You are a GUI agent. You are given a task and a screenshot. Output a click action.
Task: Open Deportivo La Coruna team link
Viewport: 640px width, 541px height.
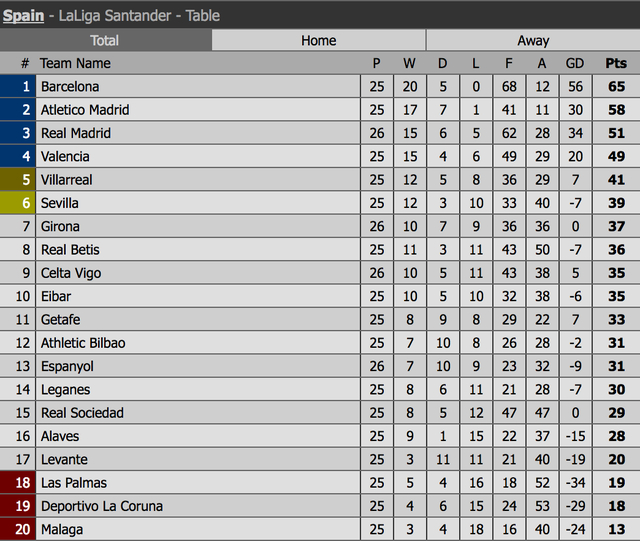(x=102, y=506)
